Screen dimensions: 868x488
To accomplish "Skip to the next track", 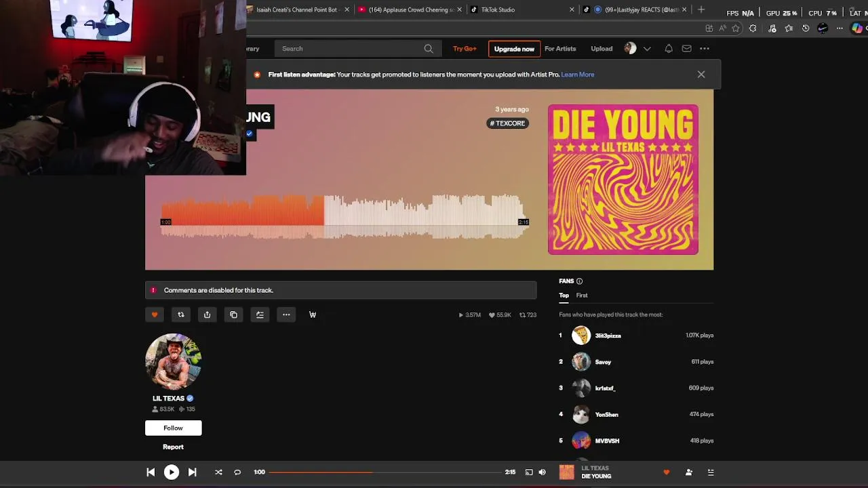I will point(193,472).
